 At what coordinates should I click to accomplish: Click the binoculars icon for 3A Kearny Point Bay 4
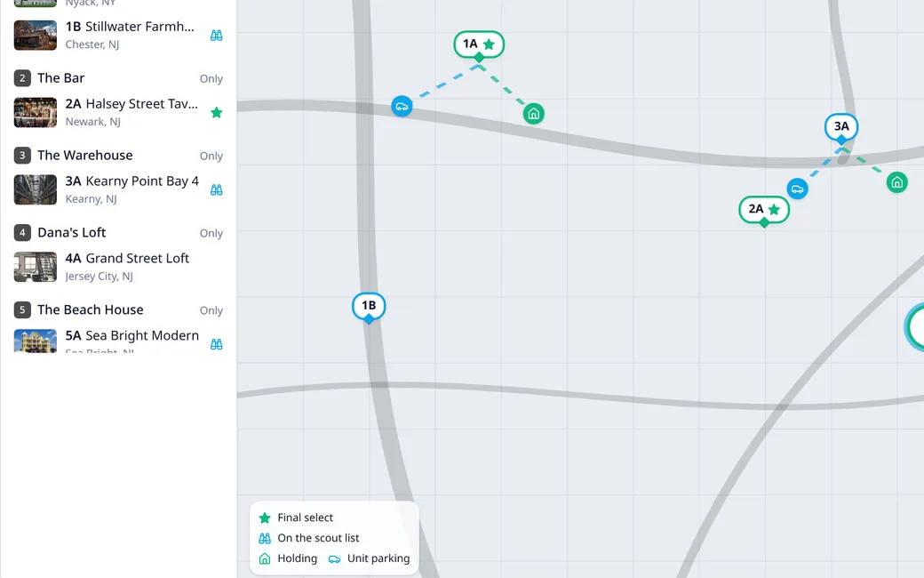coord(216,190)
